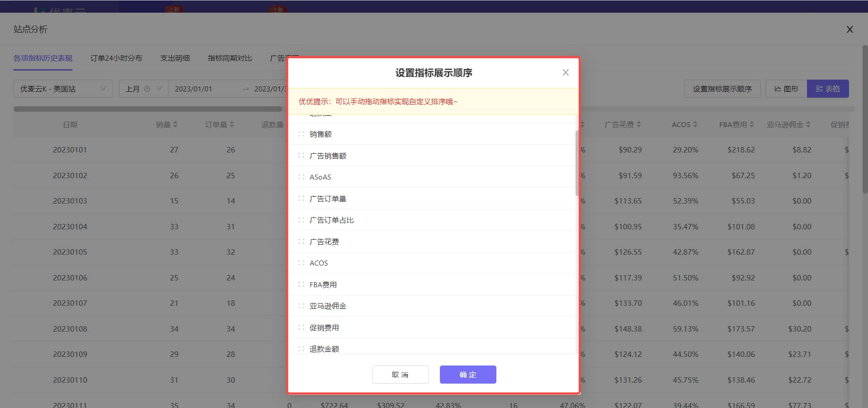The height and width of the screenshot is (408, 868).
Task: Sort table by 销量 column arrows
Action: click(x=175, y=124)
